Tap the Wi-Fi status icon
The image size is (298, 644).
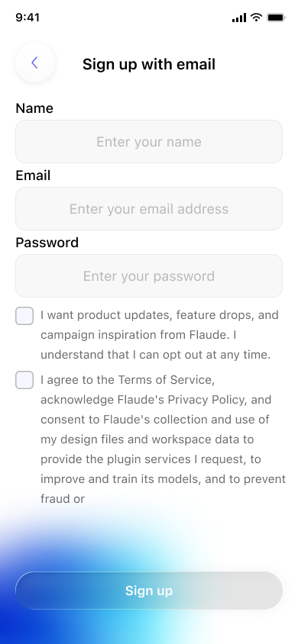coord(257,18)
